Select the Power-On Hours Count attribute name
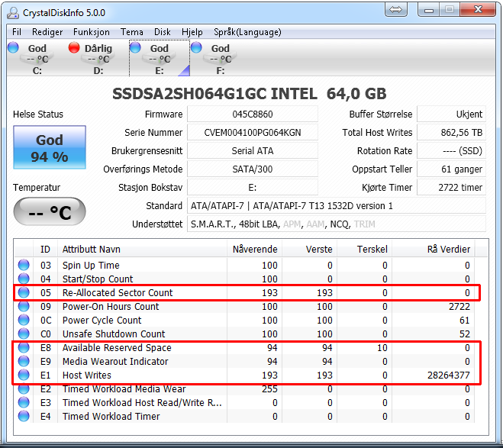The image size is (503, 448). (111, 307)
